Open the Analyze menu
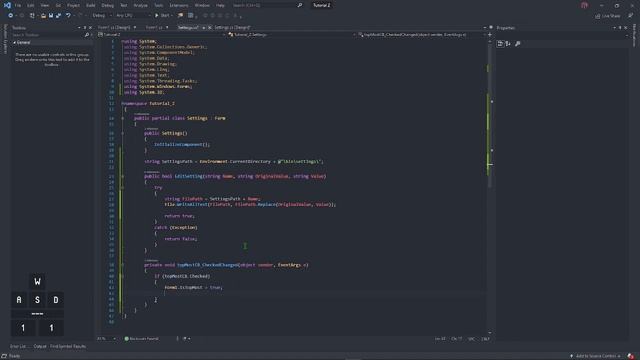The image size is (640, 360). tap(140, 5)
